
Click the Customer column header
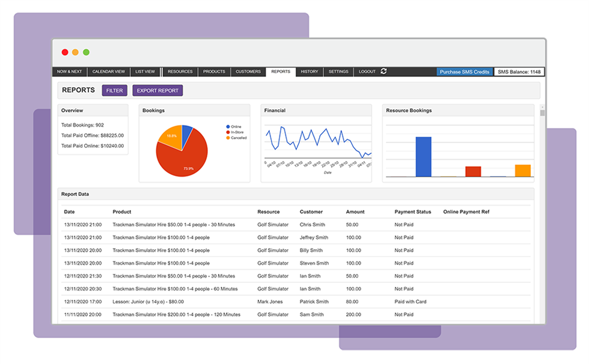pyautogui.click(x=311, y=212)
